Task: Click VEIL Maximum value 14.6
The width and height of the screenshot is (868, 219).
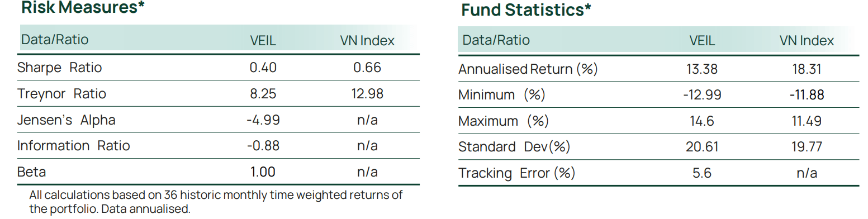Action: pyautogui.click(x=702, y=121)
